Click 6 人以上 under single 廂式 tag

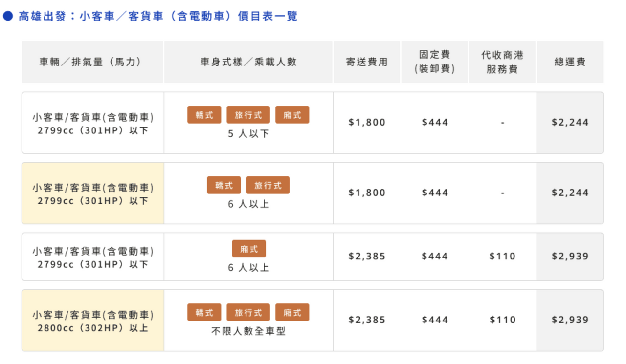248,268
